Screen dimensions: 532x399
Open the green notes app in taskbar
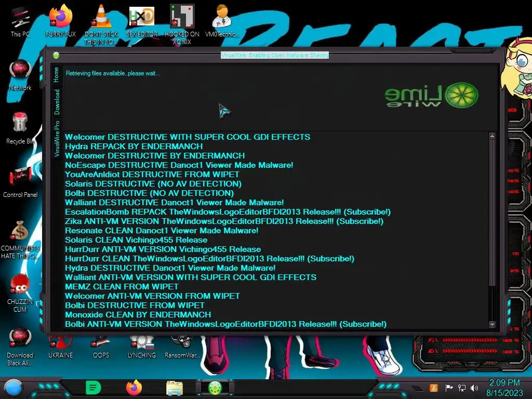(x=94, y=388)
